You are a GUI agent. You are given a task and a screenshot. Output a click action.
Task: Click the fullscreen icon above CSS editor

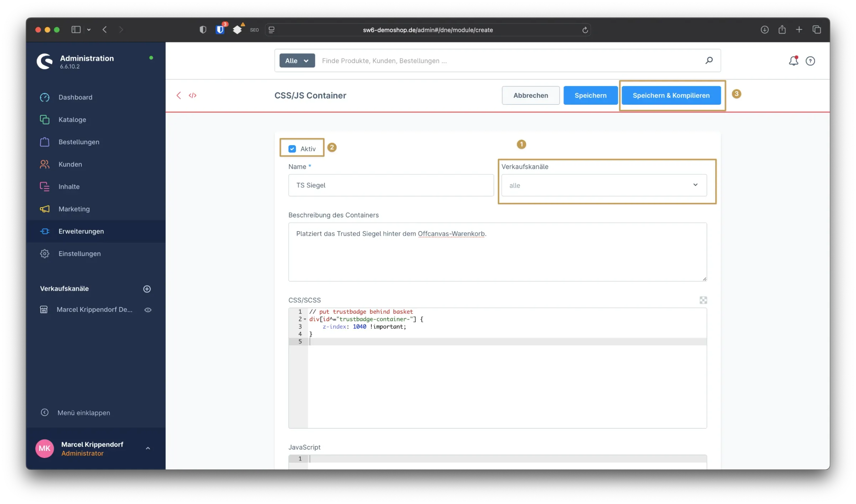tap(703, 300)
